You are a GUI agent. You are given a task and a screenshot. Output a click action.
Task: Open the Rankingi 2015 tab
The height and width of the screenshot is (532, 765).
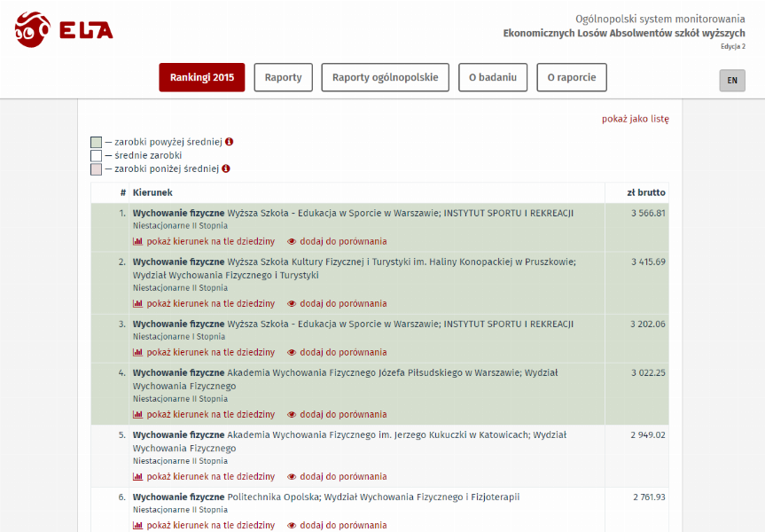click(x=202, y=77)
